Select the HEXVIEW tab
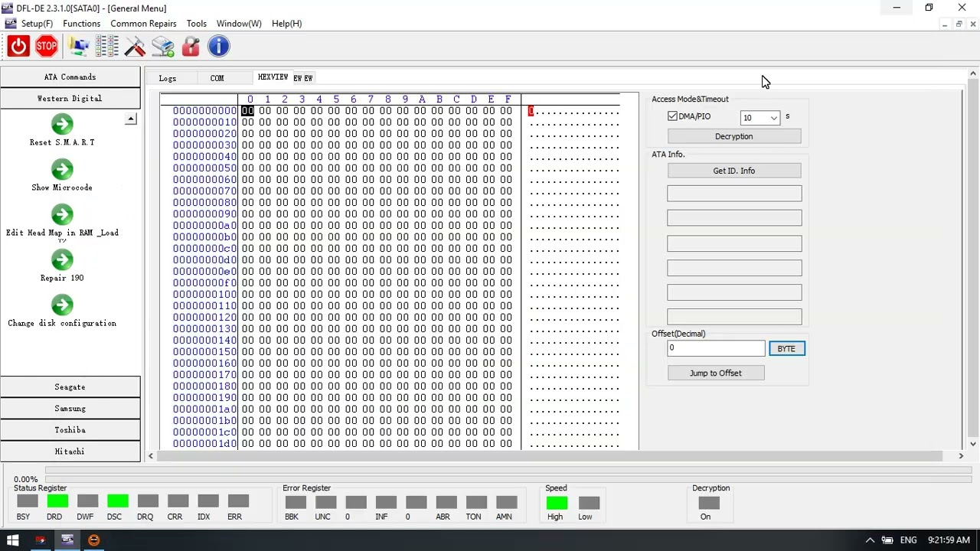The width and height of the screenshot is (980, 551). pos(273,77)
